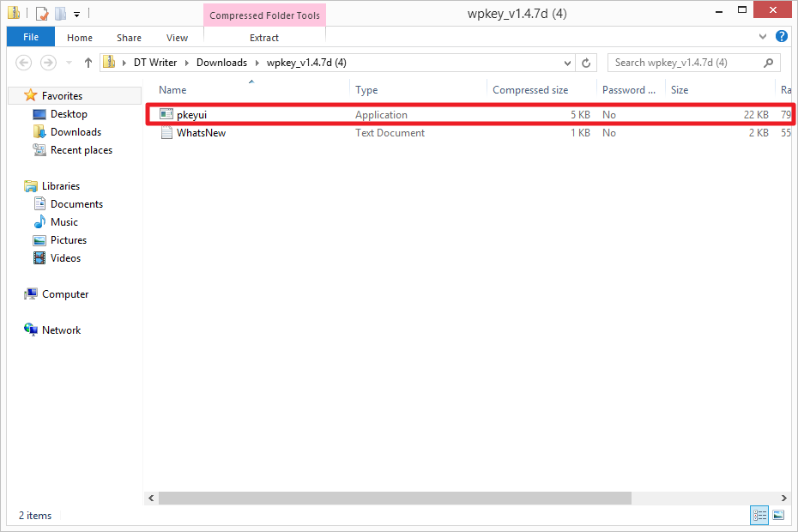Expand the breadcrumb arrow after Downloads
Image resolution: width=798 pixels, height=532 pixels.
coord(257,63)
